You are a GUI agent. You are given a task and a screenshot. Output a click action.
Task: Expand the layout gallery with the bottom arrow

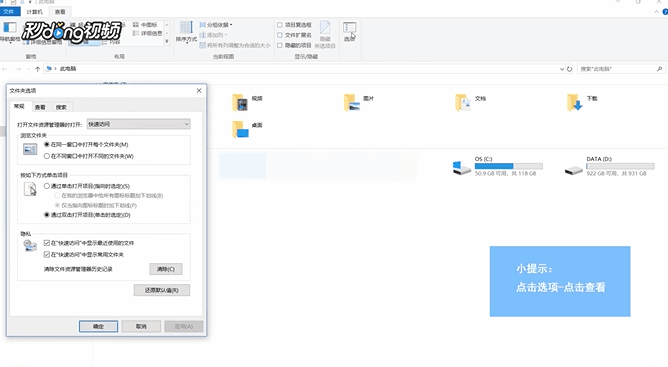(x=167, y=41)
